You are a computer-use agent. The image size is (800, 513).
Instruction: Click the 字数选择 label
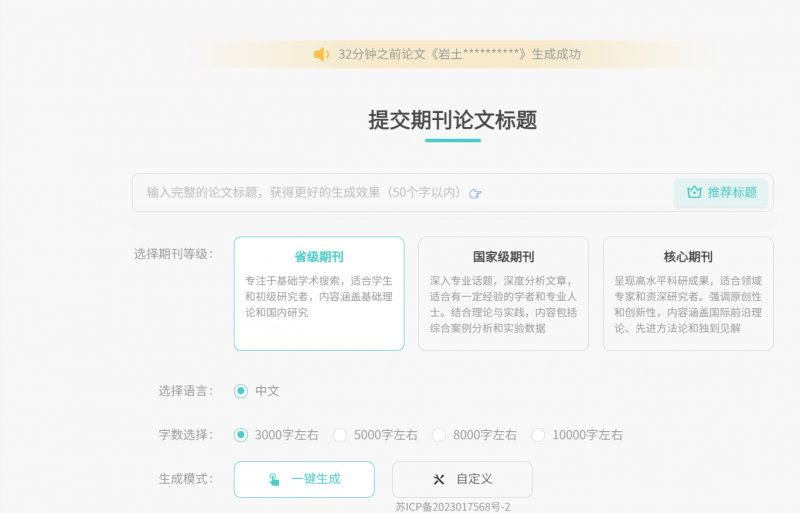pyautogui.click(x=186, y=435)
